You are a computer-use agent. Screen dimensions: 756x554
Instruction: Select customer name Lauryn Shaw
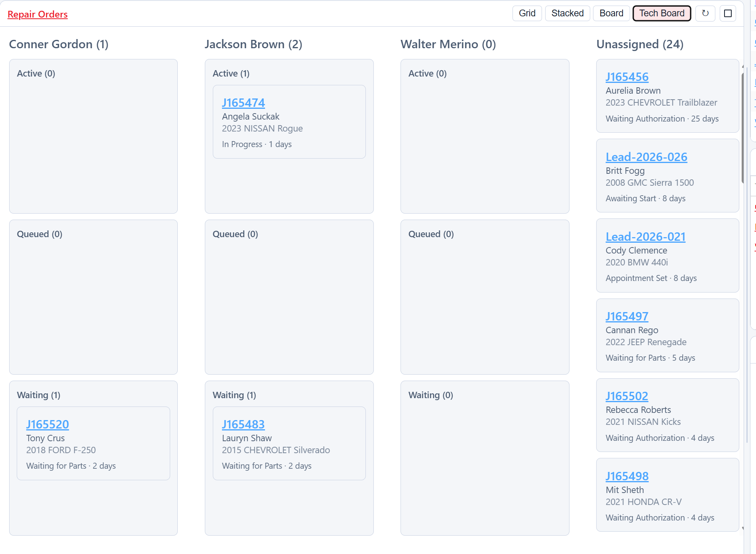coord(247,438)
